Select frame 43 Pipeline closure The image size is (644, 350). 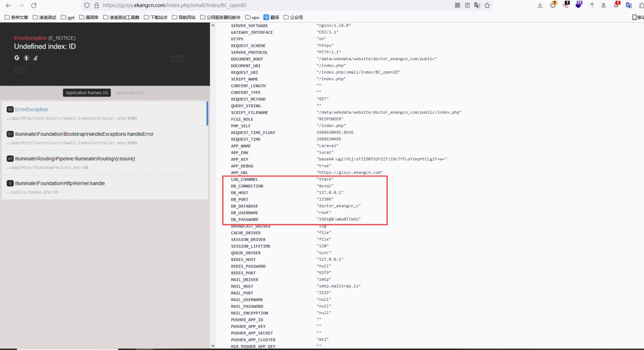[105, 163]
